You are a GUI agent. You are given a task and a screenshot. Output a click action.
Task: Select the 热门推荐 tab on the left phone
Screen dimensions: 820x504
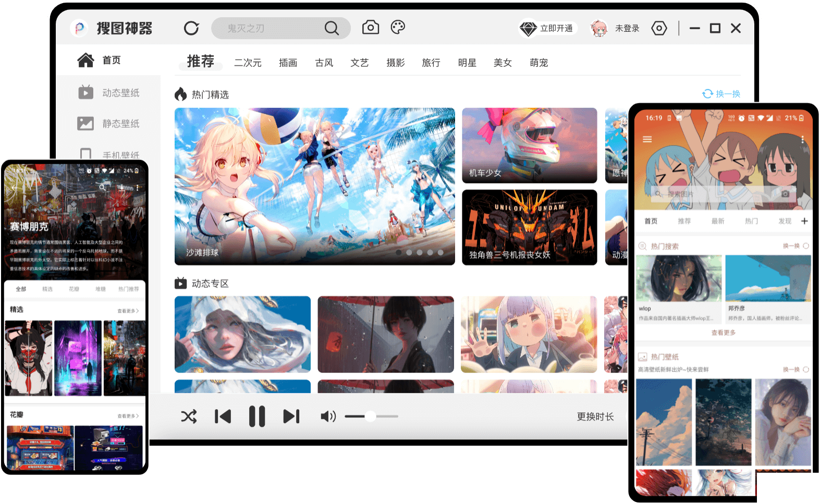coord(129,289)
